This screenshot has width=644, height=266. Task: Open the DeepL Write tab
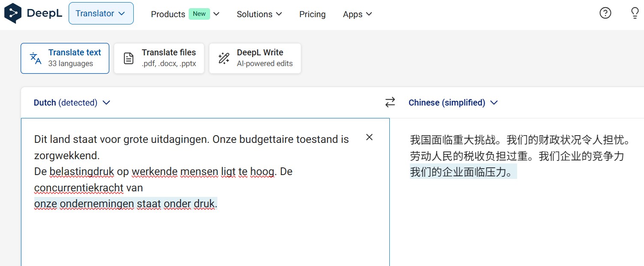pyautogui.click(x=255, y=58)
